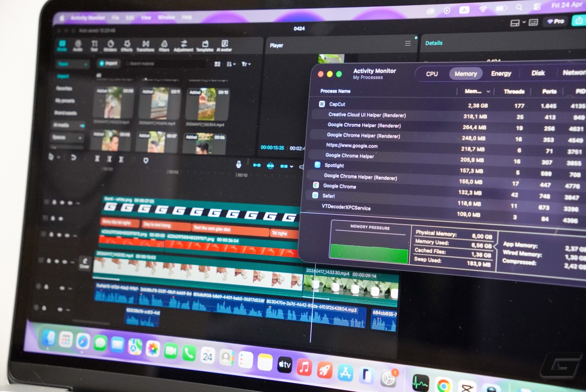The image size is (586, 392).
Task: Expand the Spaces section in sidebar
Action: (x=80, y=138)
